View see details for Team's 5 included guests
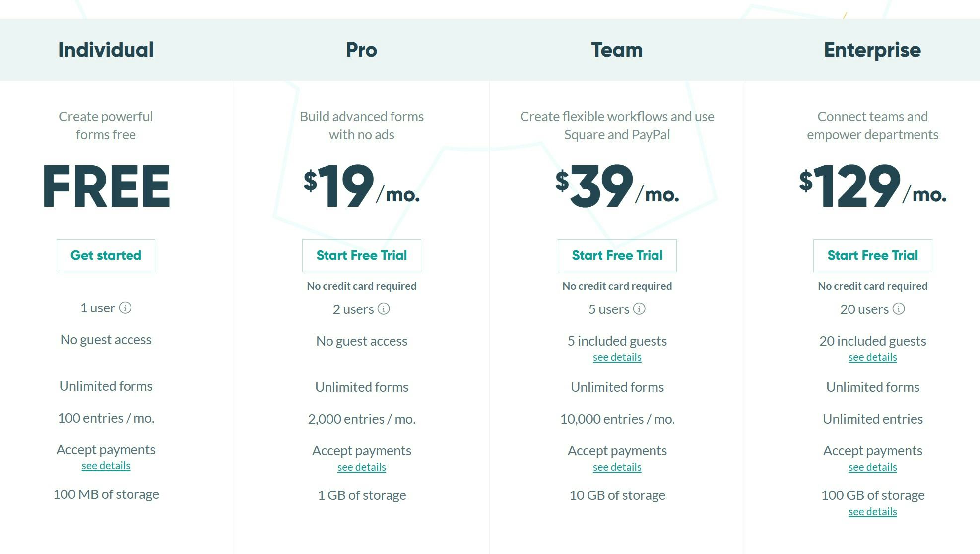Viewport: 980px width, 554px height. coord(617,357)
